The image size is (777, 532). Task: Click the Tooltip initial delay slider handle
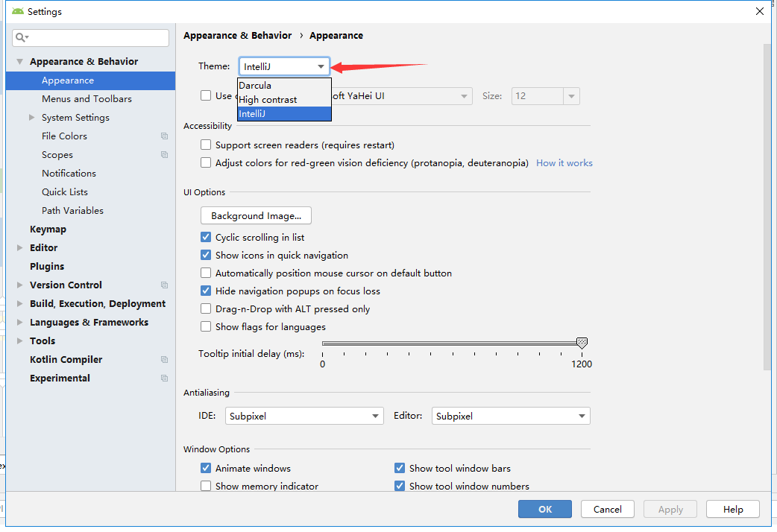(x=582, y=343)
